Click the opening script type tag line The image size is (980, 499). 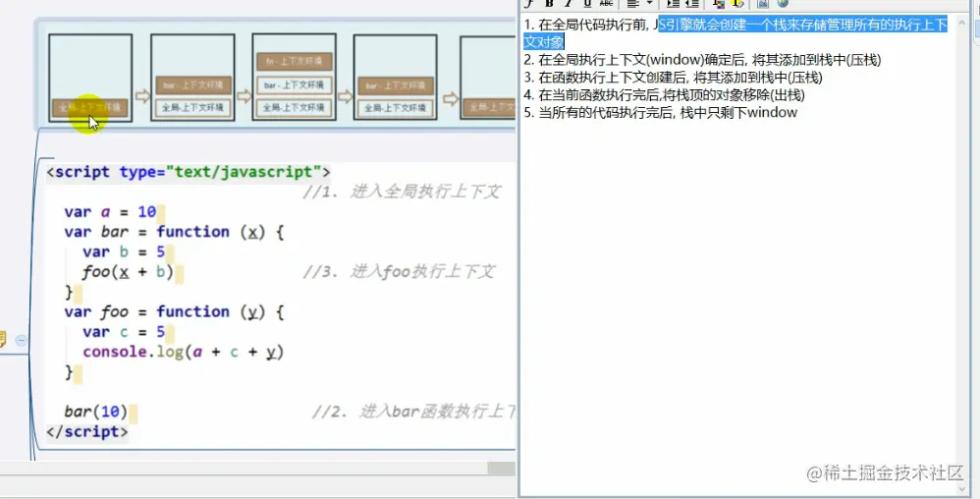click(189, 172)
